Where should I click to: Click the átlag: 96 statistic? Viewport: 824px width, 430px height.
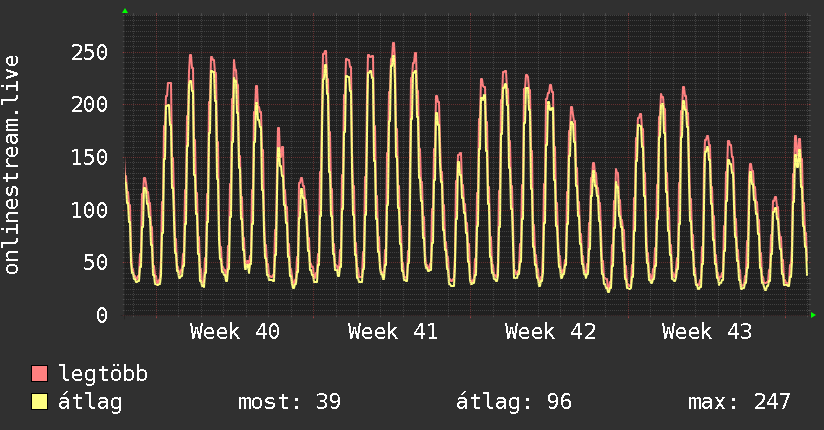(x=514, y=402)
